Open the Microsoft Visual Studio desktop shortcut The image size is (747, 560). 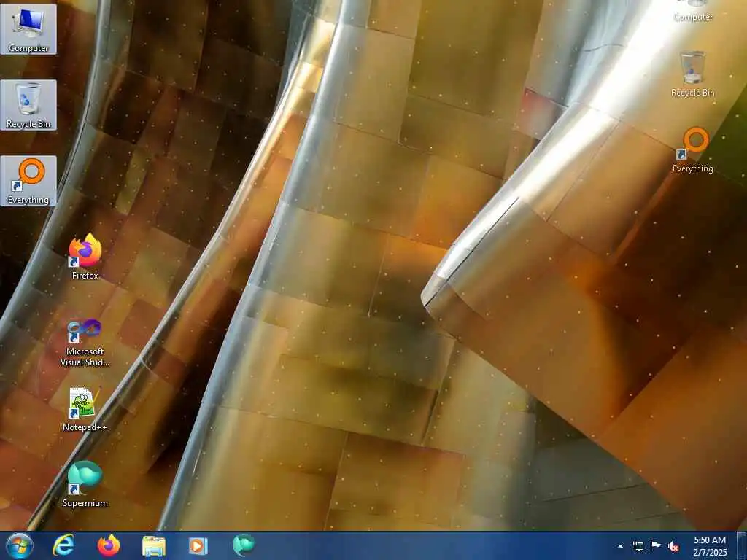[x=85, y=343]
